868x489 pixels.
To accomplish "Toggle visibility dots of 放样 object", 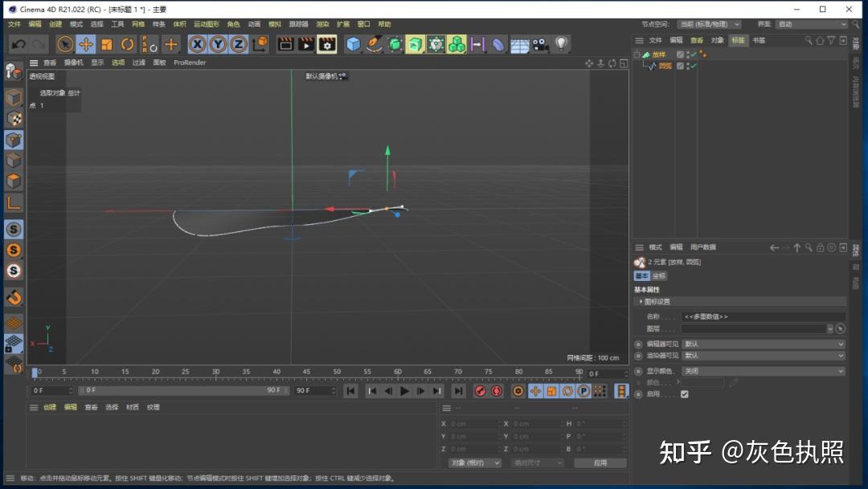I will pyautogui.click(x=688, y=55).
